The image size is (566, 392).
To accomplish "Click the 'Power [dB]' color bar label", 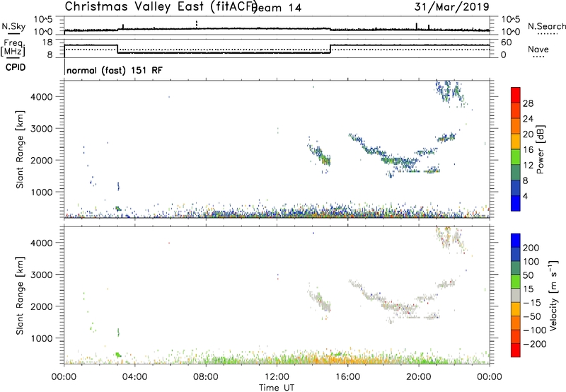I will pos(540,149).
